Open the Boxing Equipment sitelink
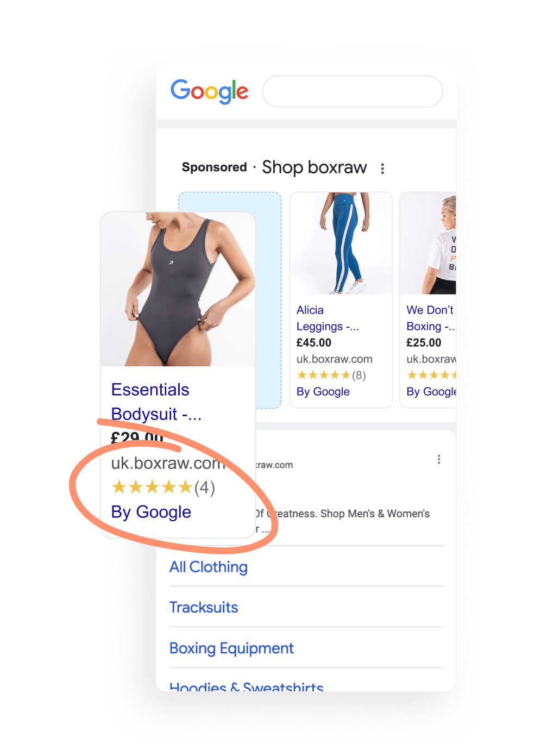Screen dimensions: 541x756 pyautogui.click(x=231, y=648)
